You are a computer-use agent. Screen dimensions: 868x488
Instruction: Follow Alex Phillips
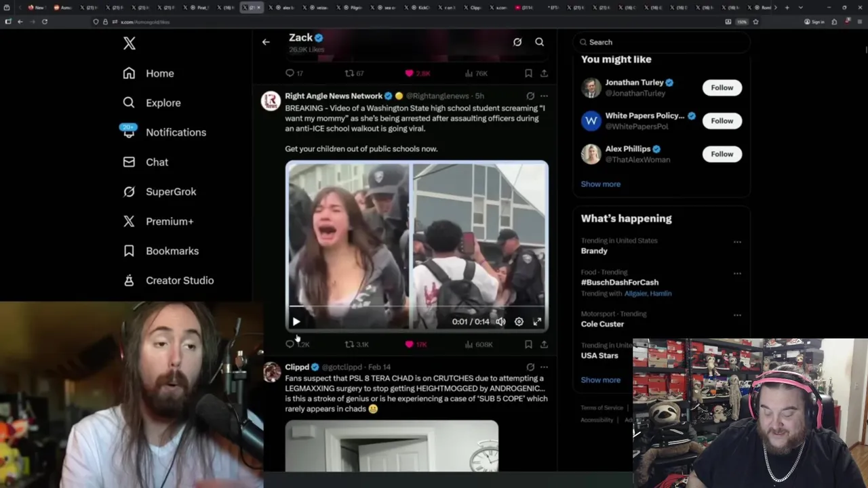pos(722,154)
